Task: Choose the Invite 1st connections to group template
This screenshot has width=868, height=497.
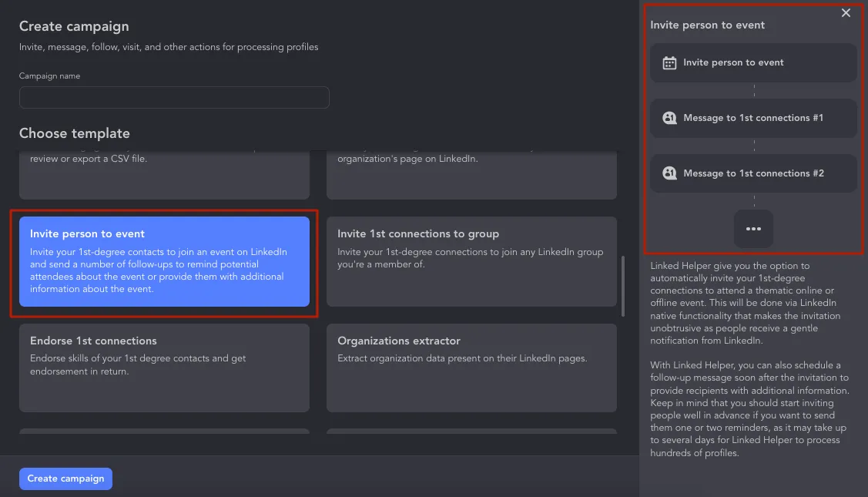Action: [471, 261]
